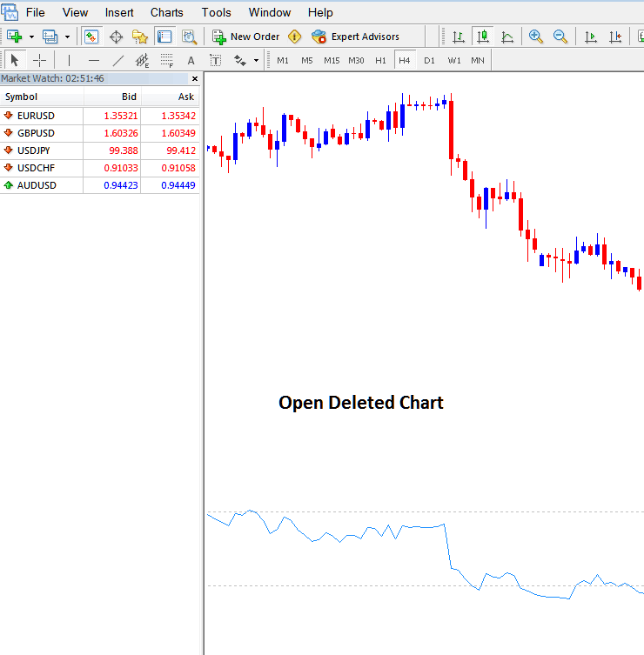The image size is (644, 655).
Task: Click the Zoom In magnifier icon
Action: 536,37
